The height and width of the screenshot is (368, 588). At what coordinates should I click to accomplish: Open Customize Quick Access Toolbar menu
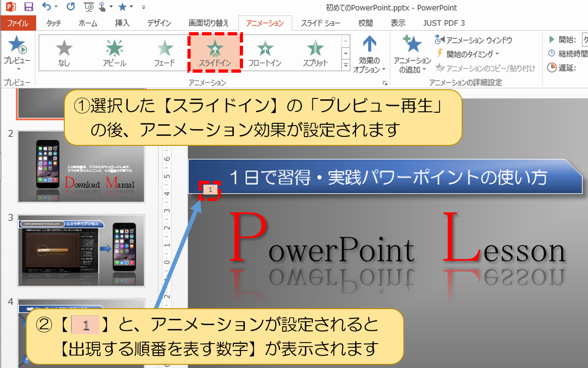pyautogui.click(x=144, y=7)
